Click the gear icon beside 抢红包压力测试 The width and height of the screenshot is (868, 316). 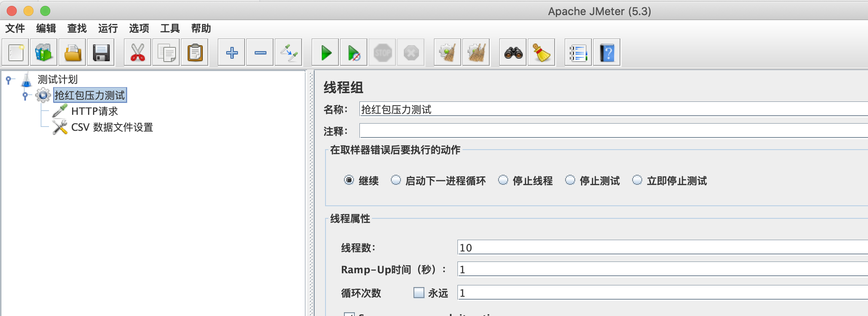43,95
